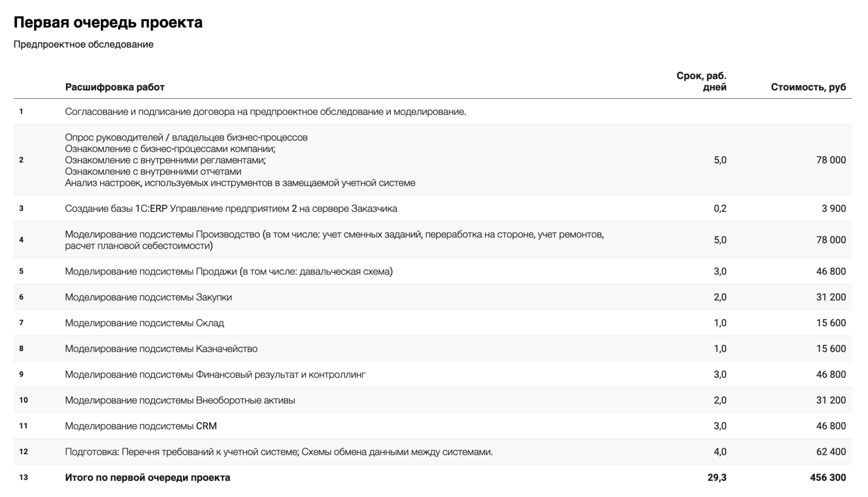The width and height of the screenshot is (868, 497).
Task: Click the total cost 456 300
Action: coord(828,477)
